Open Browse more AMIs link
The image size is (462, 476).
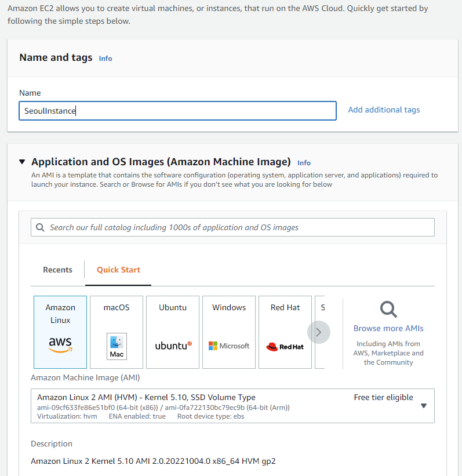[388, 328]
